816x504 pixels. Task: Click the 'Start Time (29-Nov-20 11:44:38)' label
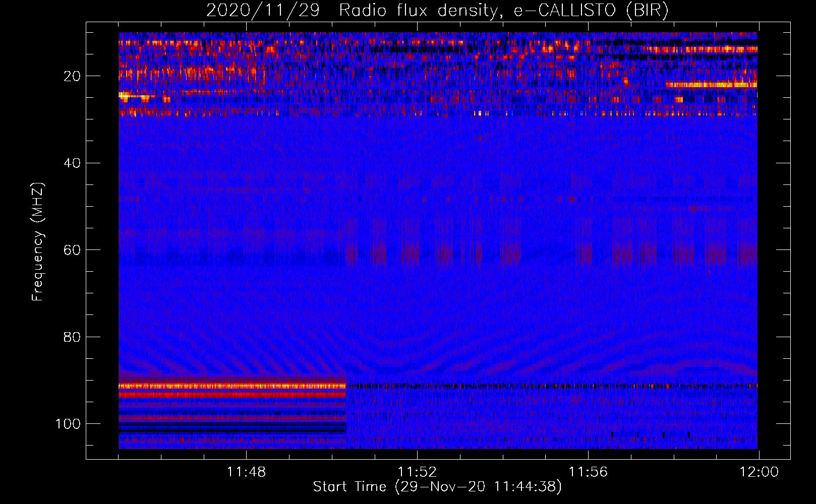point(437,487)
